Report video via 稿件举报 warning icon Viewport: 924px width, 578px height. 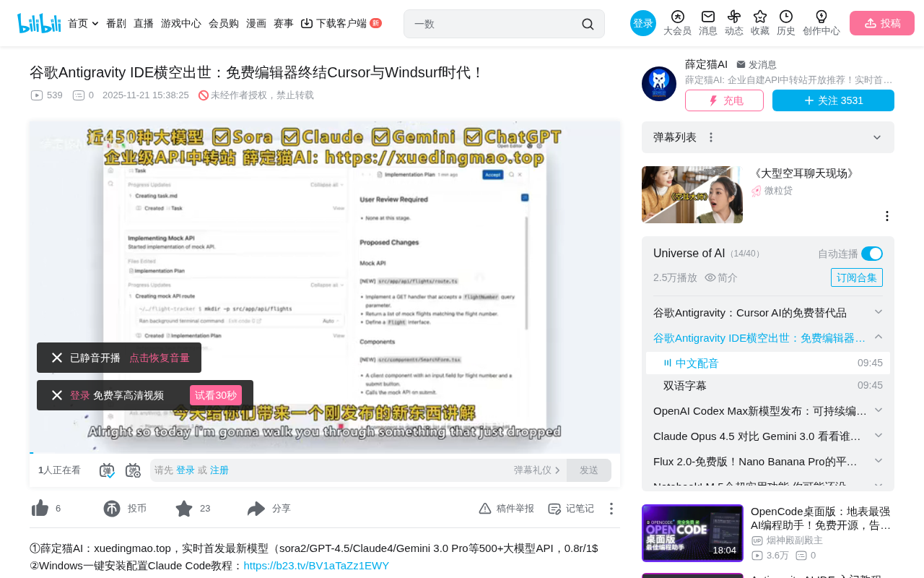pyautogui.click(x=485, y=509)
